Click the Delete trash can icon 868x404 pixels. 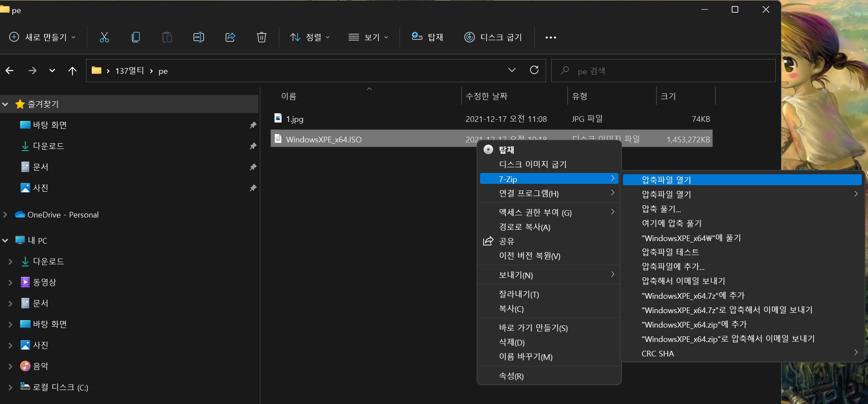pos(262,37)
